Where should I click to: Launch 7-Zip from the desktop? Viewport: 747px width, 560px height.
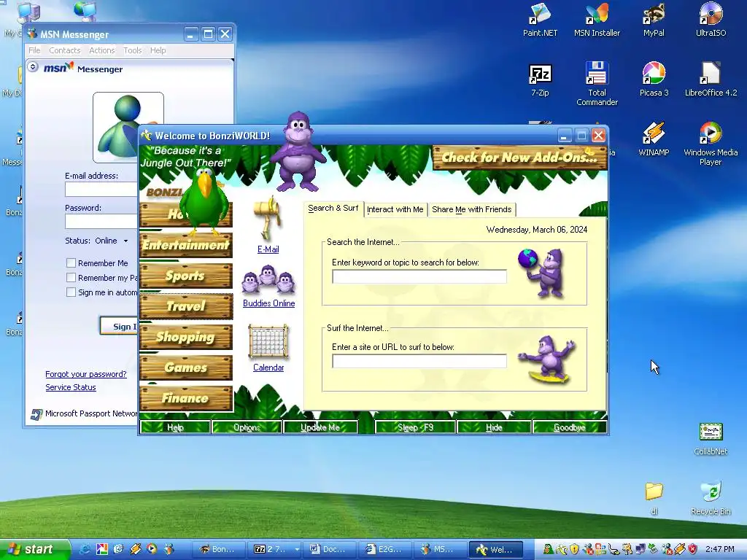click(541, 79)
